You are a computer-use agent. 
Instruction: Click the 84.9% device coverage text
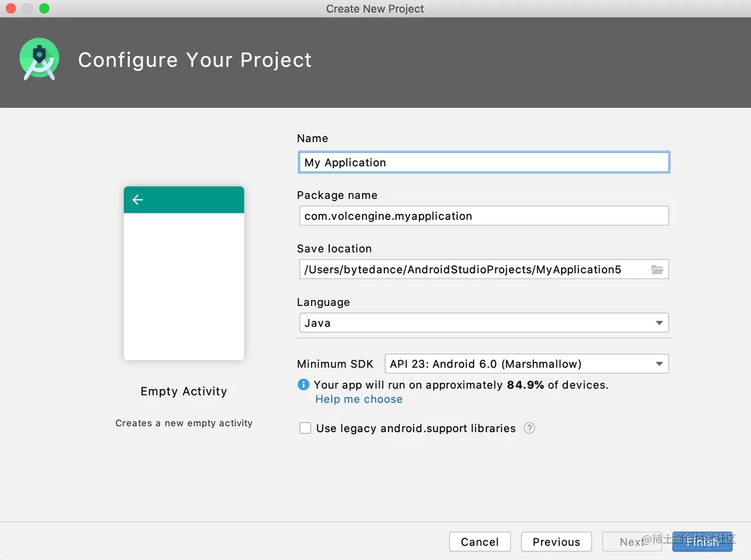pyautogui.click(x=525, y=385)
